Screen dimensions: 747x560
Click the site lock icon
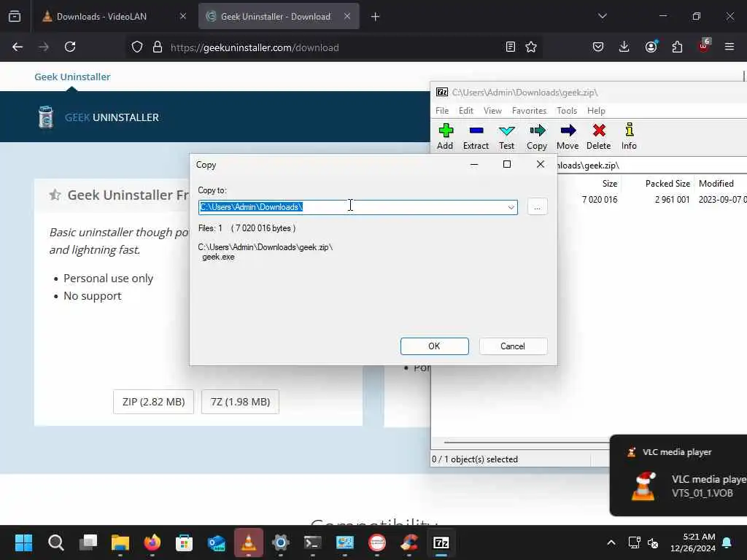[158, 47]
